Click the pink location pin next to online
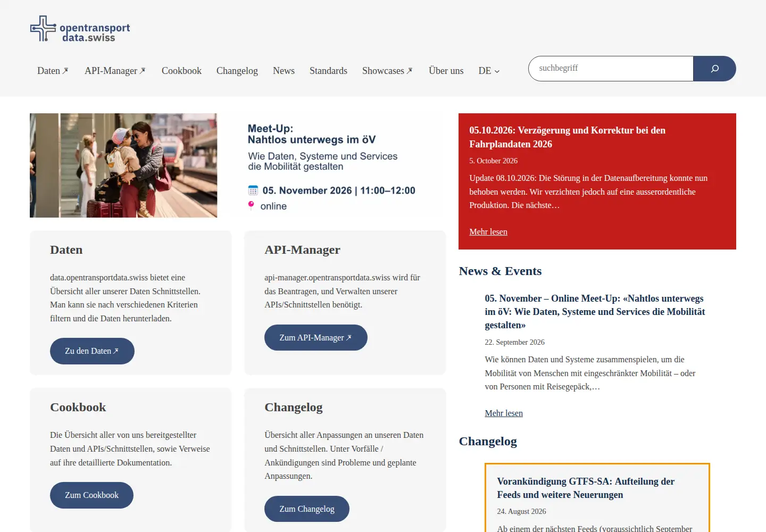The height and width of the screenshot is (532, 766). click(x=251, y=205)
